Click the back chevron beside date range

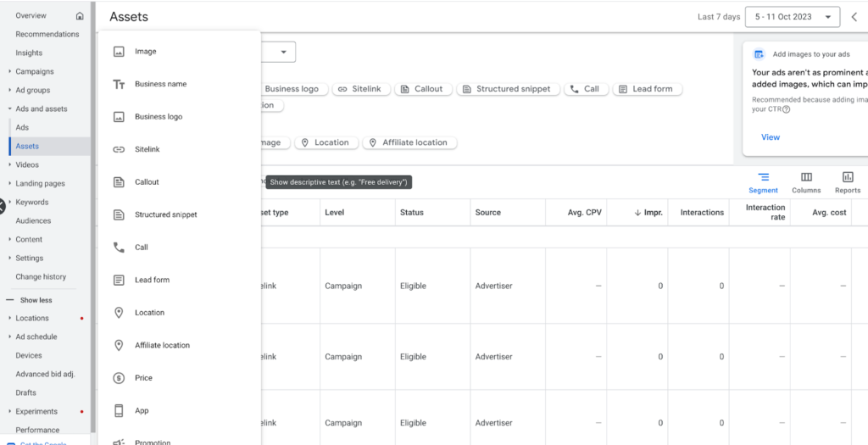(854, 17)
